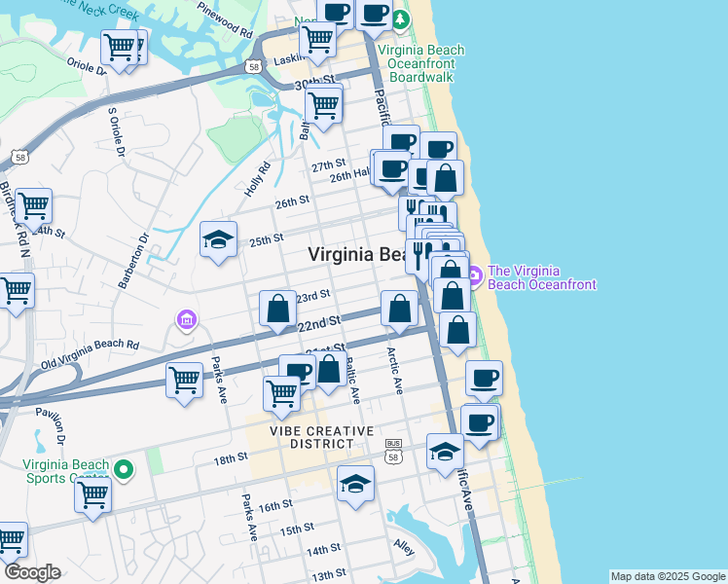The width and height of the screenshot is (728, 584).
Task: Click the graduation cap marker near 25th St
Action: pyautogui.click(x=218, y=242)
